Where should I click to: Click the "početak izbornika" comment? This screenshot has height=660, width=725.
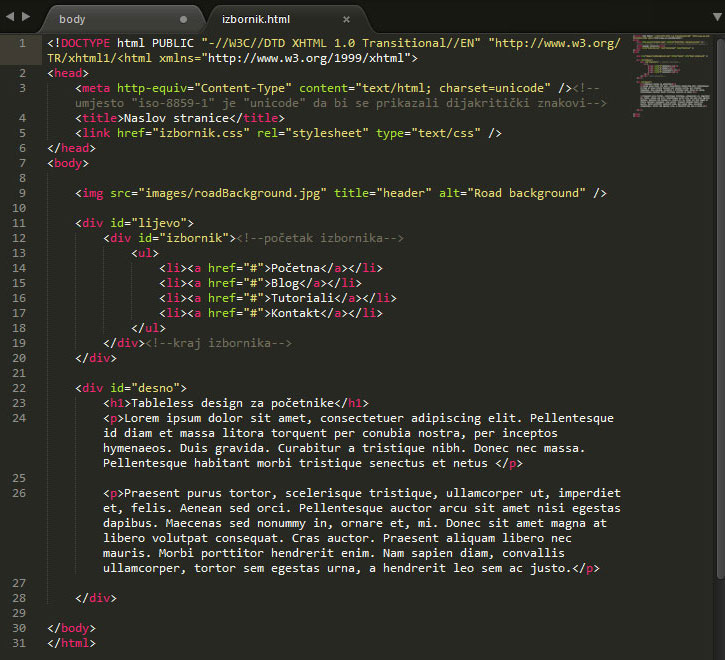pyautogui.click(x=320, y=238)
